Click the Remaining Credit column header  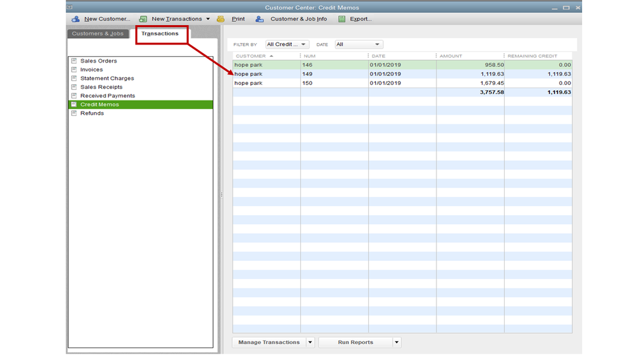[x=538, y=56]
